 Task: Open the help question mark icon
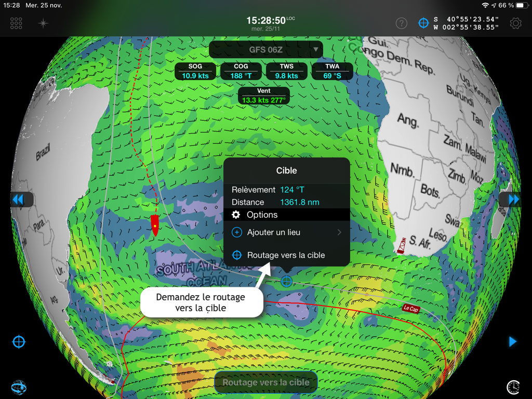pyautogui.click(x=402, y=23)
